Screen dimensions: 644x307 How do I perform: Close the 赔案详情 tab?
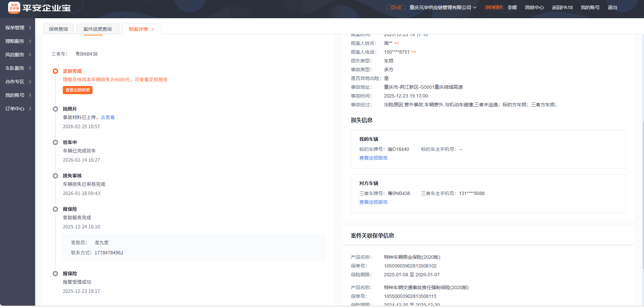153,29
